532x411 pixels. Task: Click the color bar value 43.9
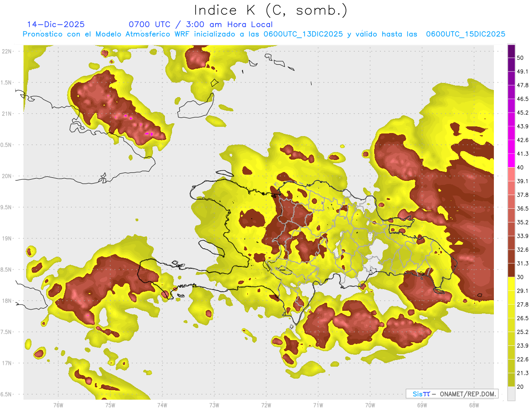(523, 126)
